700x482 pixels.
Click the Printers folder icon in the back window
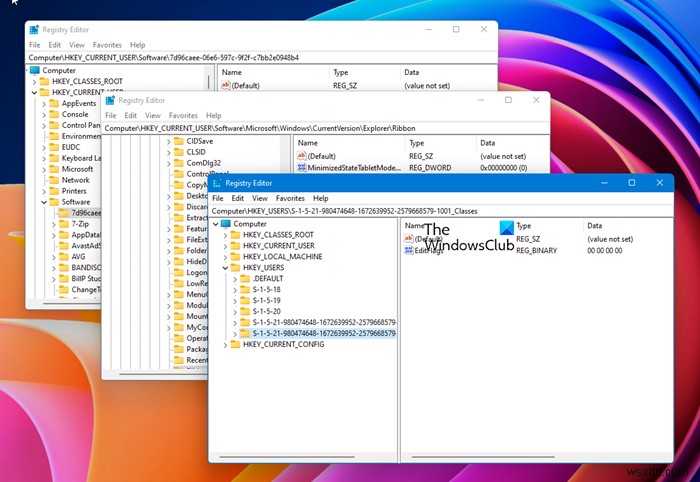coord(54,191)
